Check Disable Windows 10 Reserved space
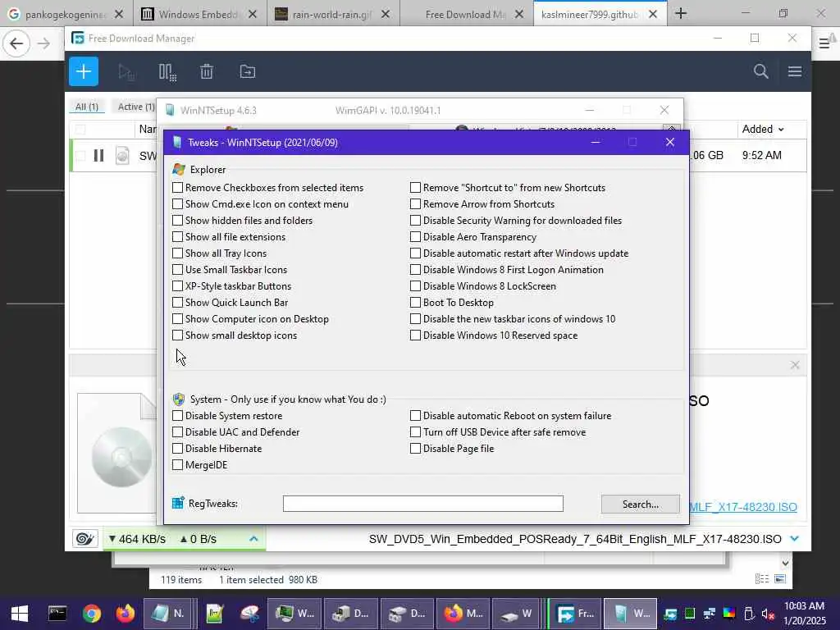 pos(415,336)
